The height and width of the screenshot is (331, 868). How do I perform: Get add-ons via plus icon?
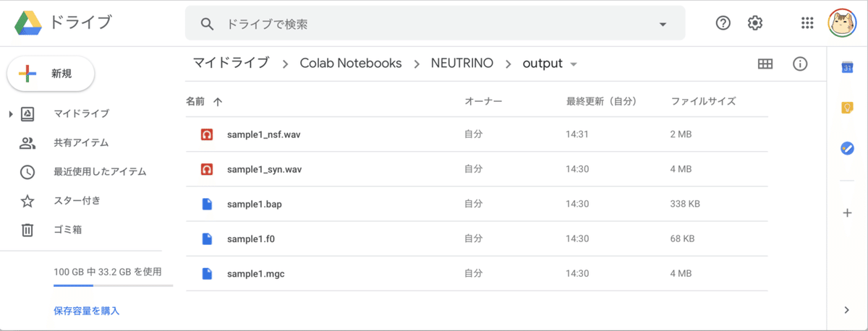click(847, 213)
